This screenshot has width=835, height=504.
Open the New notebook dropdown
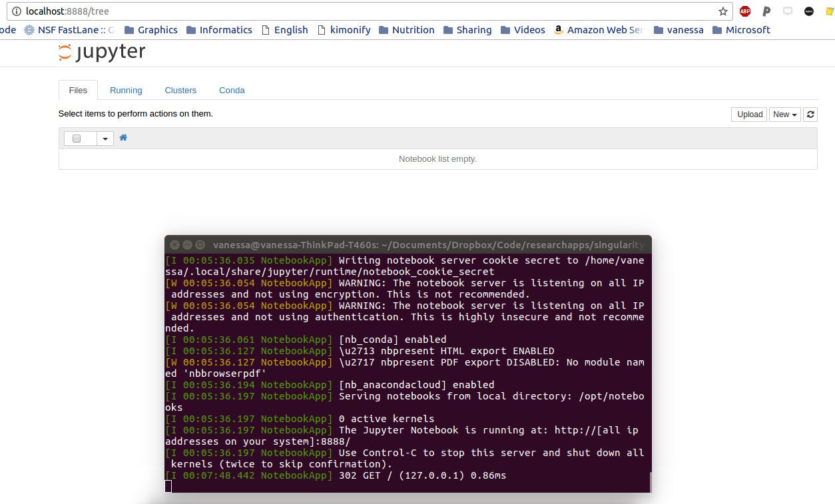pyautogui.click(x=785, y=115)
